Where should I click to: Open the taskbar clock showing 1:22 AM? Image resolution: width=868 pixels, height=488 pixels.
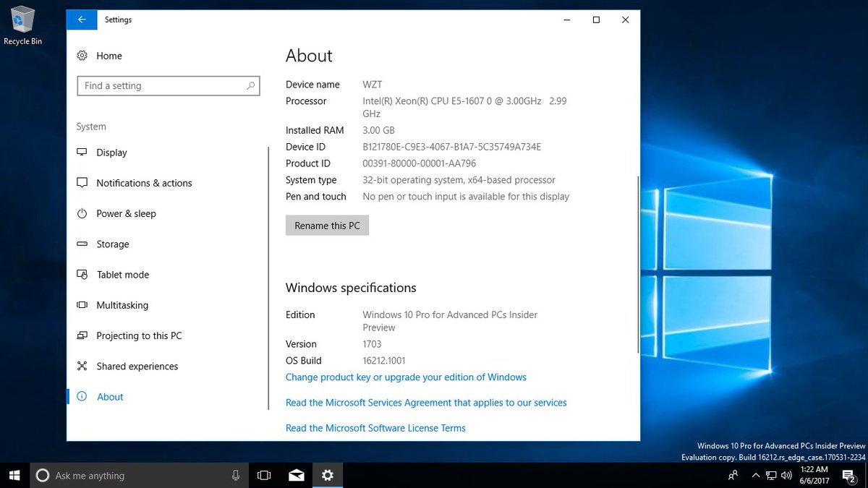pos(814,475)
